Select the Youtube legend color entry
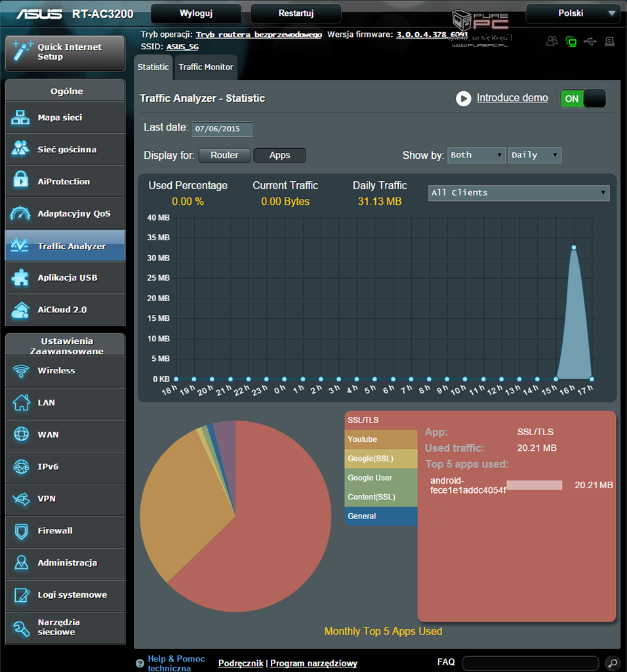The width and height of the screenshot is (627, 672). click(x=381, y=439)
